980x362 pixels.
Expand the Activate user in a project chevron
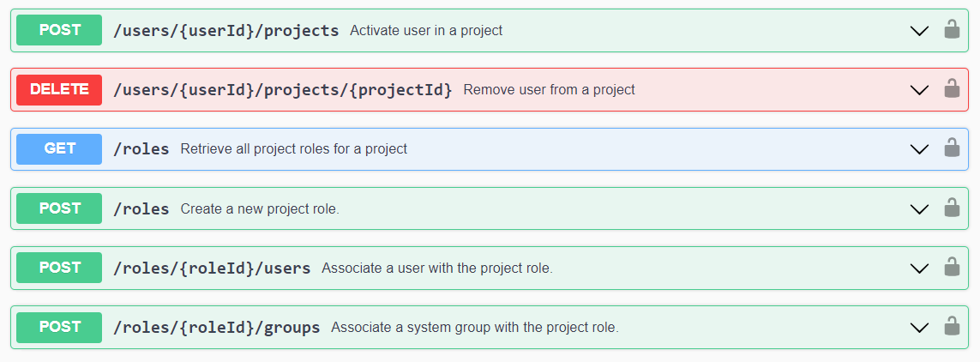919,31
